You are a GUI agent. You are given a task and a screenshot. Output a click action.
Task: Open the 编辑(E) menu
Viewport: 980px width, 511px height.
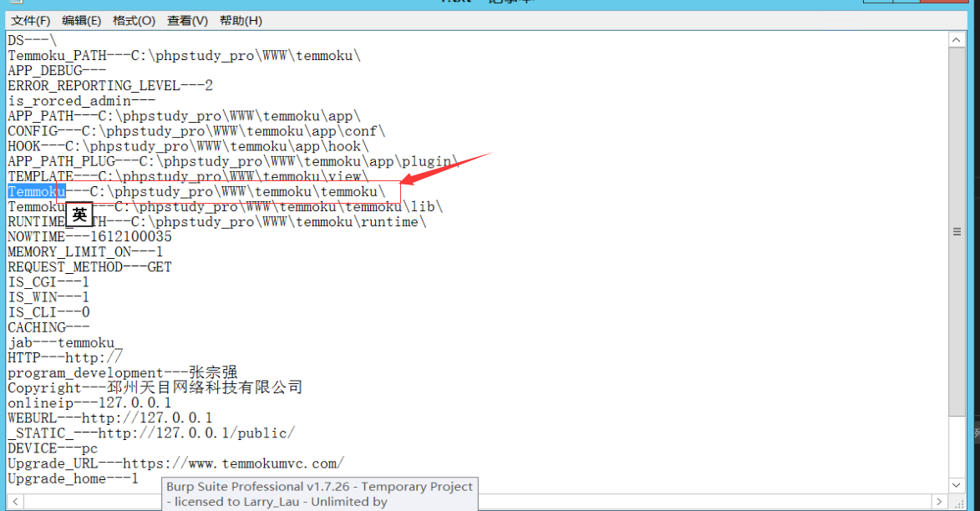pyautogui.click(x=81, y=21)
